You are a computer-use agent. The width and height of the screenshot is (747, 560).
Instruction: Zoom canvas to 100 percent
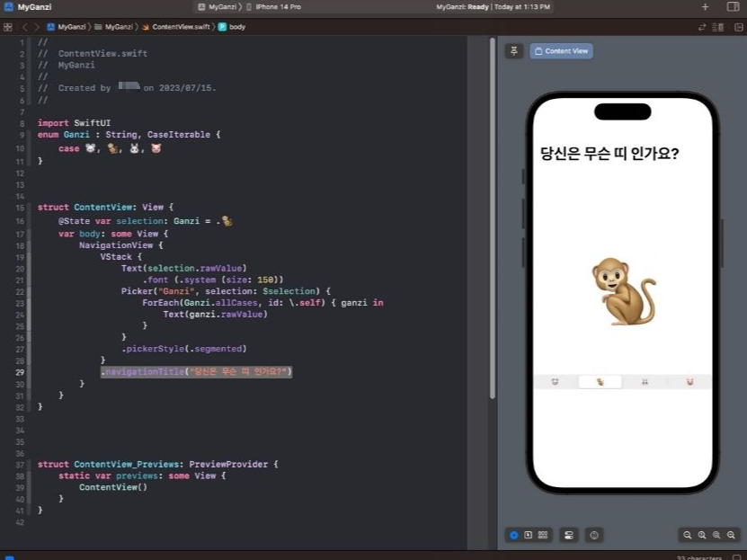[702, 535]
